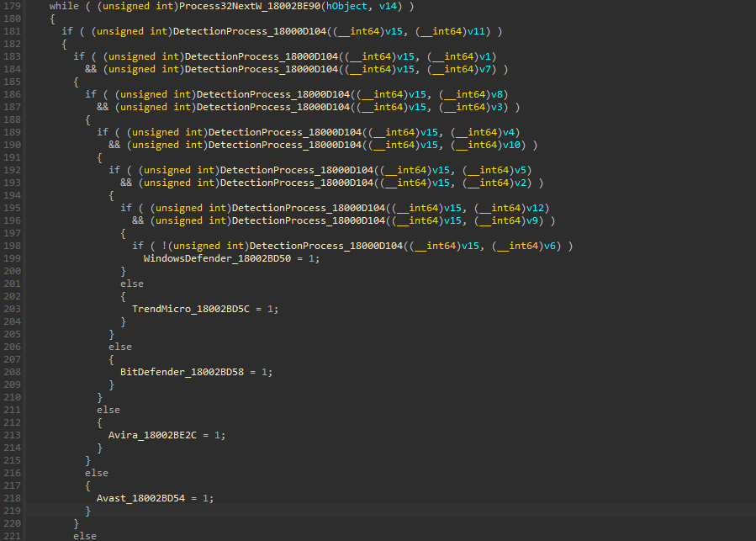Click DetectionProcess_18000D104 on line 198
The image size is (756, 541).
tap(326, 247)
